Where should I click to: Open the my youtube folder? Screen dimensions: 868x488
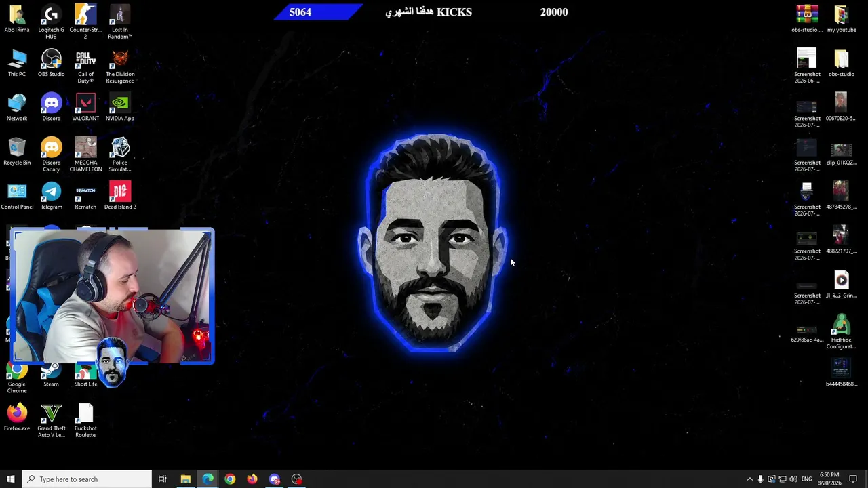(841, 19)
